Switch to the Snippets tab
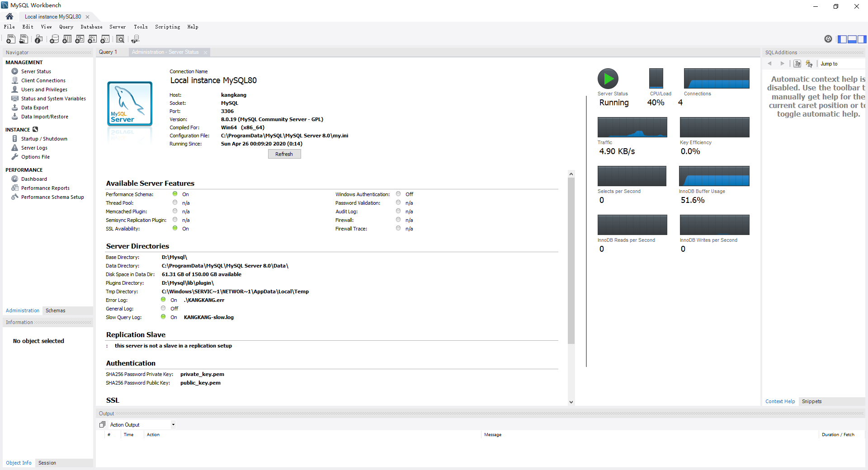 click(811, 401)
